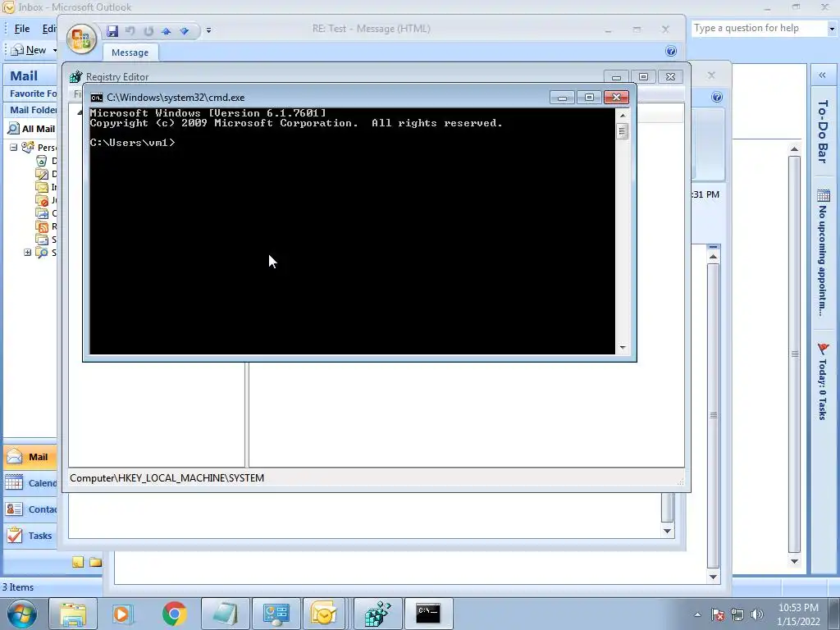Open Windows Media Player from taskbar
Image resolution: width=840 pixels, height=630 pixels.
point(121,614)
